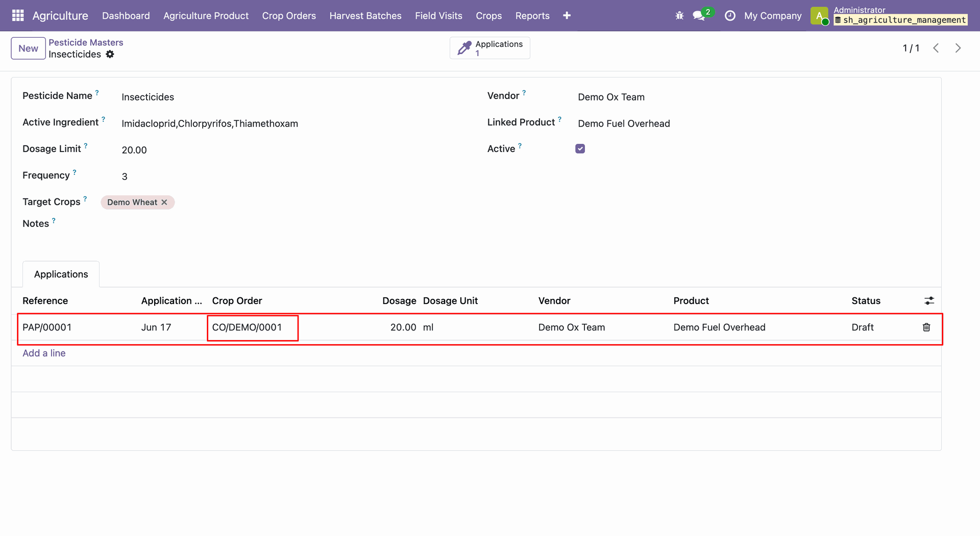The image size is (980, 536).
Task: Open the Crops menu
Action: (488, 16)
